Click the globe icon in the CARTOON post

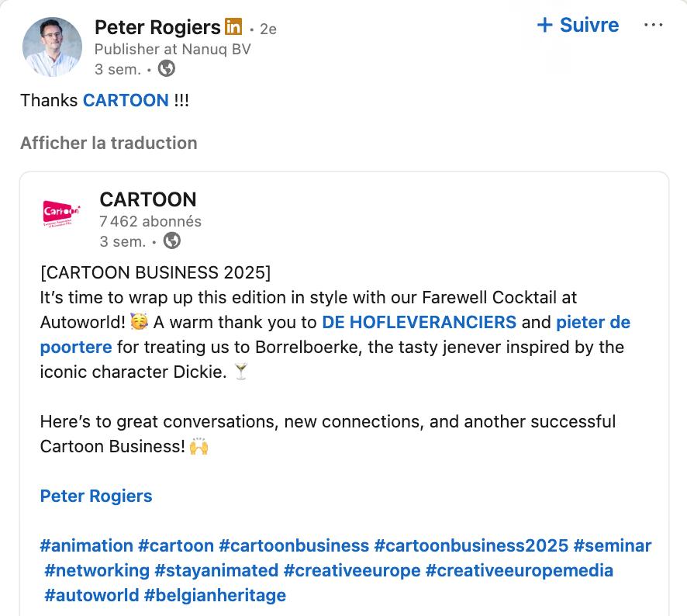click(x=172, y=241)
